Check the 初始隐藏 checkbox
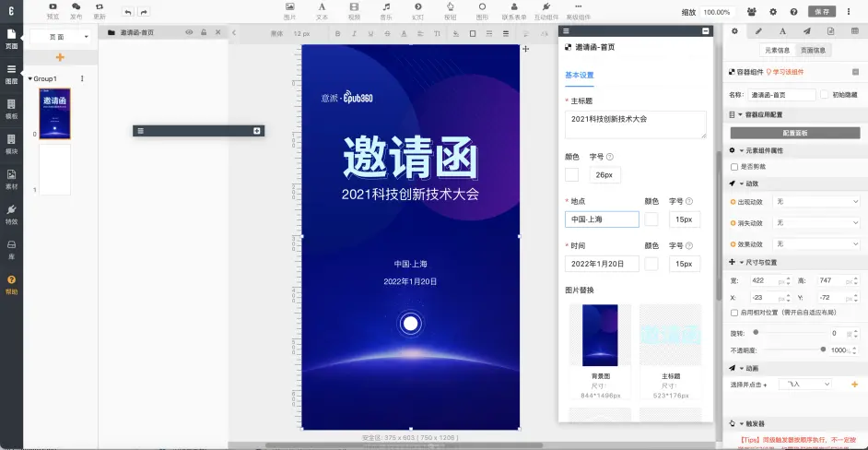Image resolution: width=868 pixels, height=450 pixels. click(x=825, y=94)
